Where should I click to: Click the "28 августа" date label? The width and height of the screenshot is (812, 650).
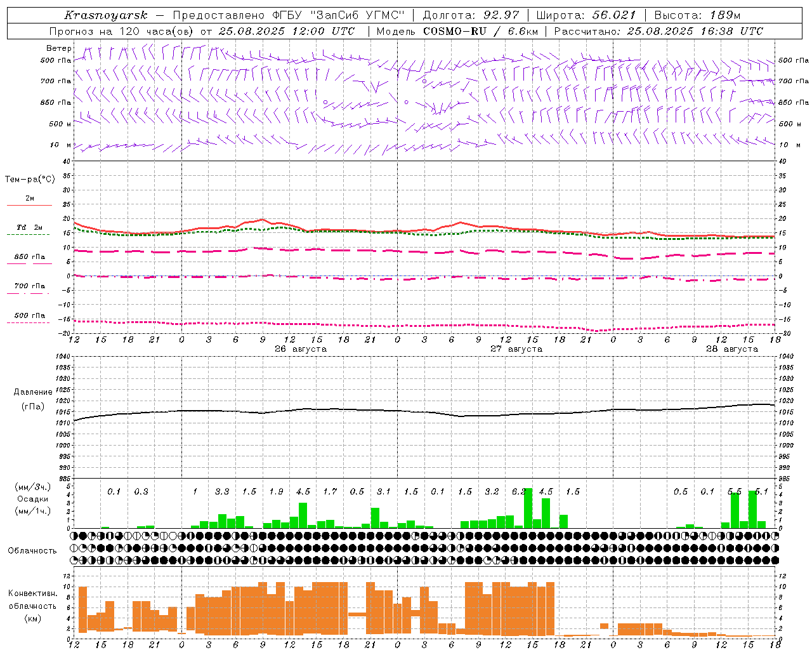[x=732, y=349]
